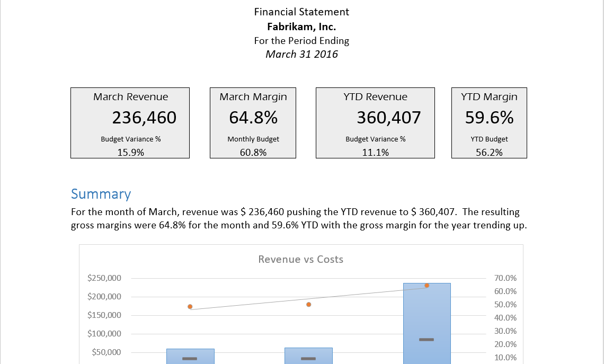The height and width of the screenshot is (364, 604).
Task: Select the 236,460 revenue value in card
Action: click(144, 118)
